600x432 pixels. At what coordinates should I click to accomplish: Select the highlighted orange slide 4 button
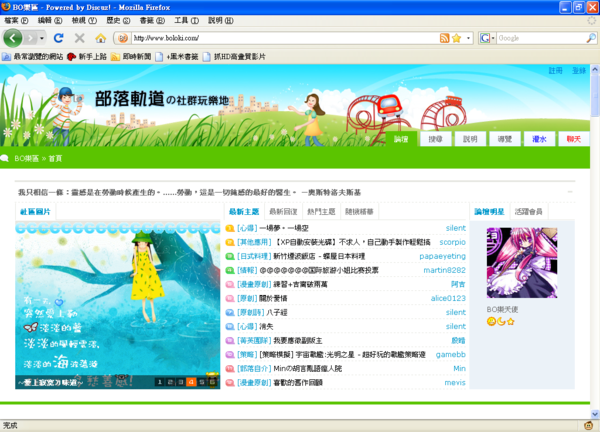[191, 381]
